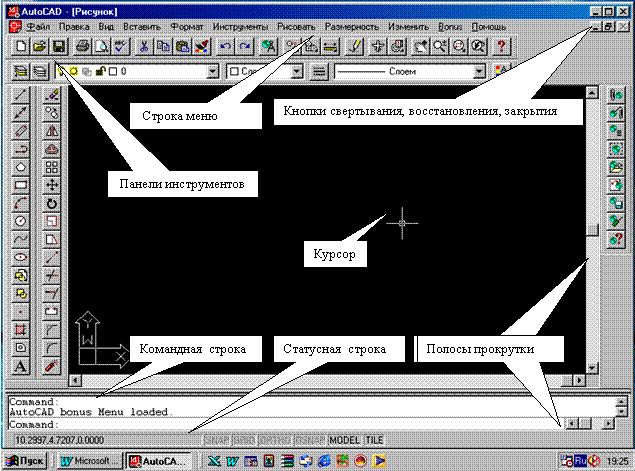Select the Line tool in Draw toolbar
Image resolution: width=635 pixels, height=471 pixels.
(x=20, y=95)
